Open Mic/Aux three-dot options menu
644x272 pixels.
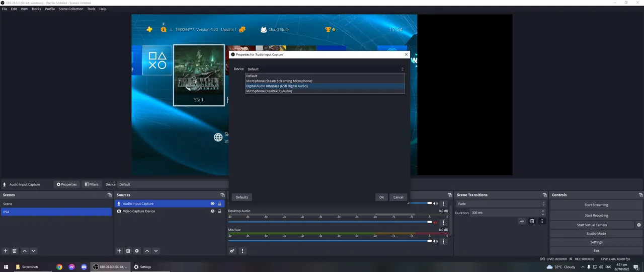coord(443,241)
